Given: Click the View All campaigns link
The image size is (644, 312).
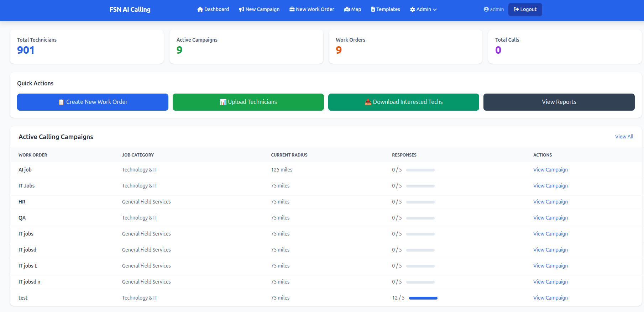Looking at the screenshot, I should pyautogui.click(x=624, y=137).
